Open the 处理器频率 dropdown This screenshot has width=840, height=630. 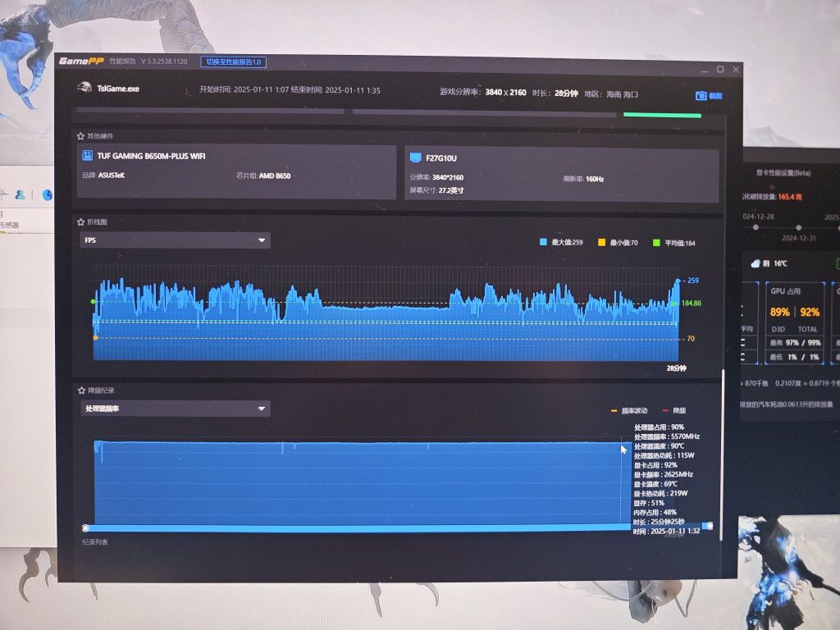point(176,408)
